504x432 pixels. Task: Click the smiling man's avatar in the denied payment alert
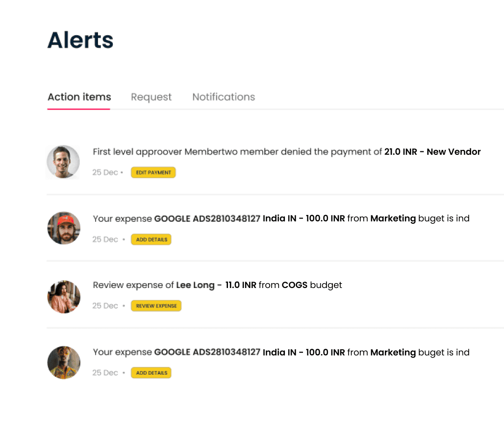[x=63, y=162]
